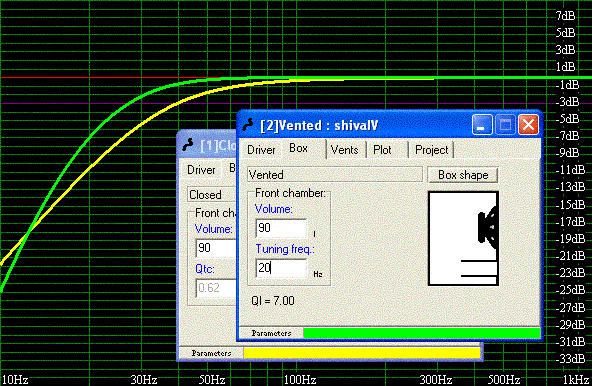Click the Vented window title bar icon
Screen dimensions: 592x386
tap(248, 125)
